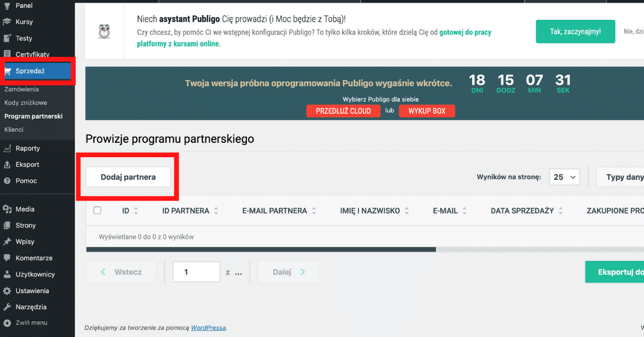Sort by E-MAIL PARTNERA column arrows
This screenshot has height=337, width=644.
tap(314, 211)
